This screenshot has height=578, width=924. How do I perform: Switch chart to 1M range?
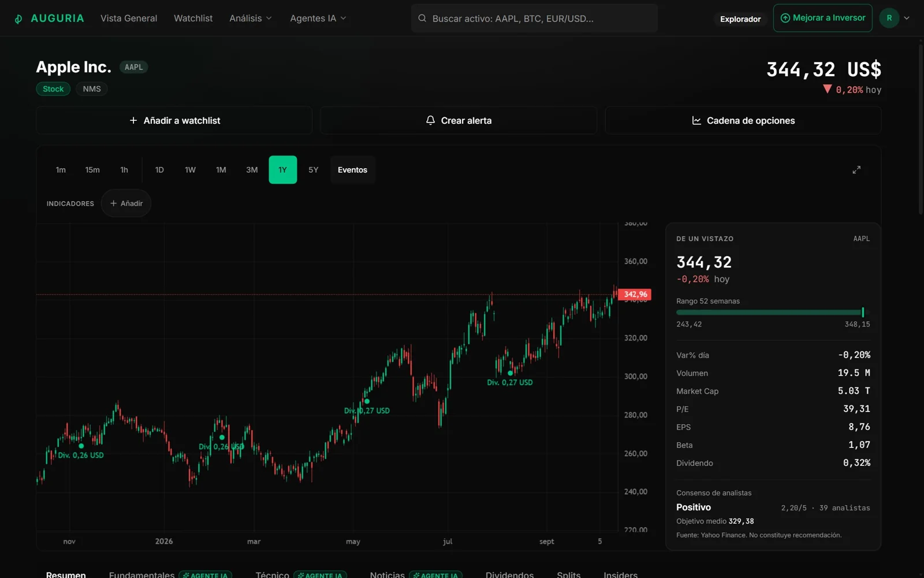click(221, 170)
